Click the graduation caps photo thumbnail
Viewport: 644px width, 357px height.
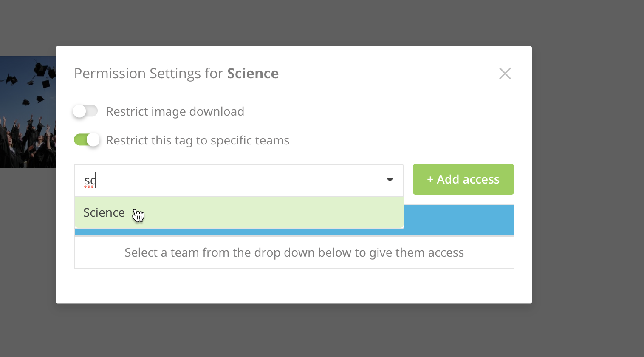point(28,112)
